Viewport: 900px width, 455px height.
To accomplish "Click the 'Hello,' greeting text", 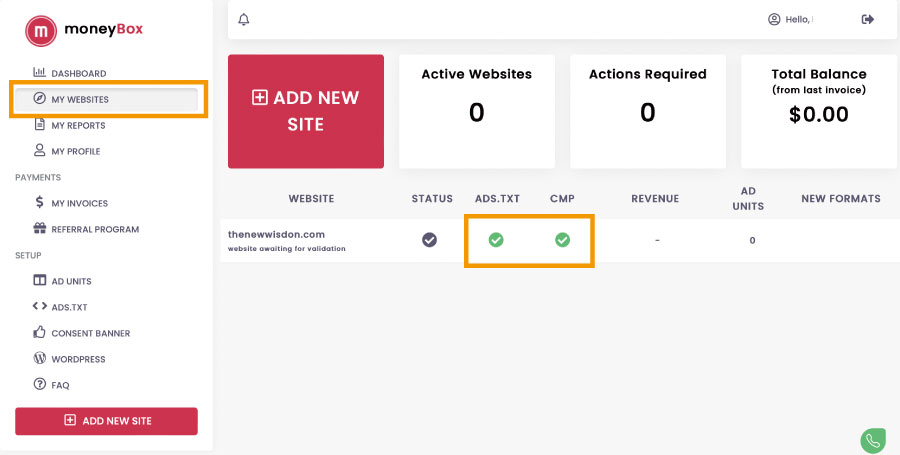I will pyautogui.click(x=798, y=20).
